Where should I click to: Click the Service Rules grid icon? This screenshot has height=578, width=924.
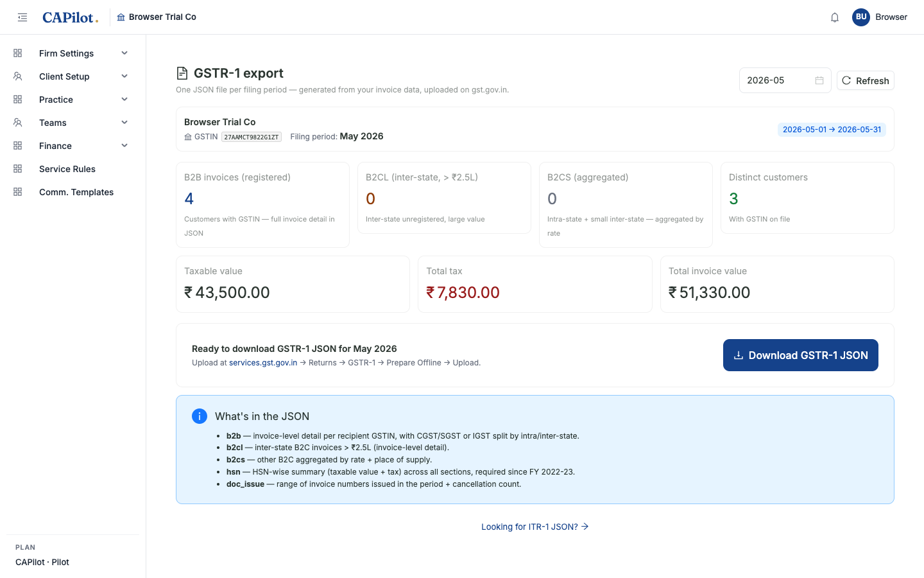[x=18, y=169]
